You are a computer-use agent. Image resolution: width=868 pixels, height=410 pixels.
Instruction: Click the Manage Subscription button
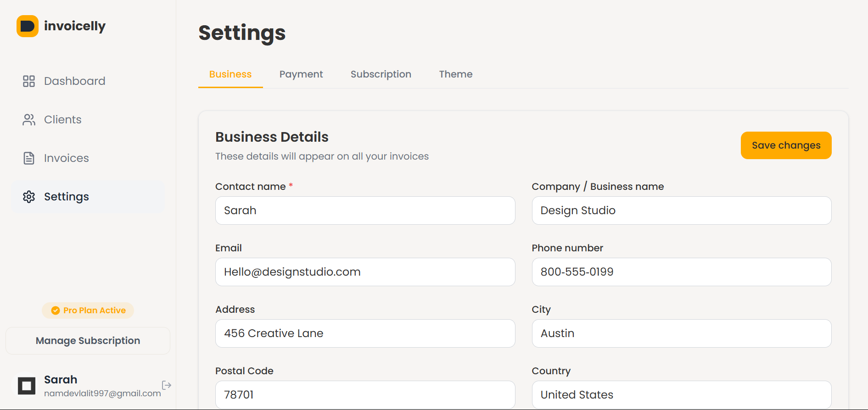click(88, 341)
